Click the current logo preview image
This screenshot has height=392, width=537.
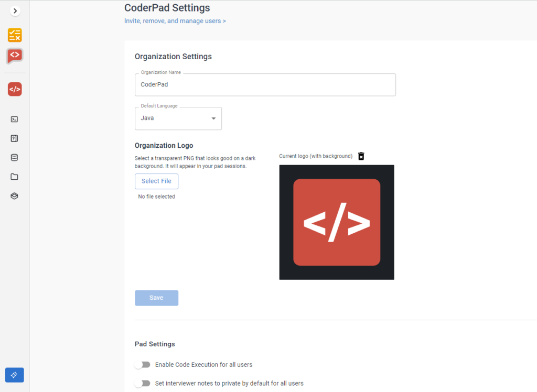[x=337, y=222]
